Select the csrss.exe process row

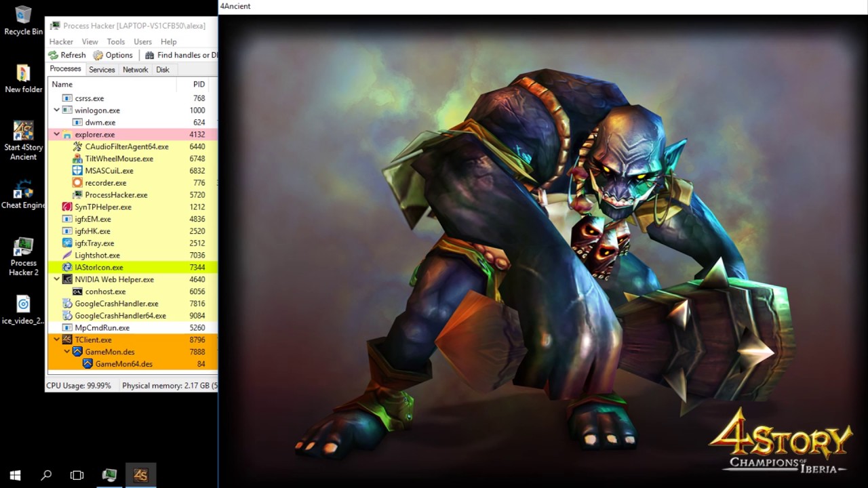click(x=133, y=98)
